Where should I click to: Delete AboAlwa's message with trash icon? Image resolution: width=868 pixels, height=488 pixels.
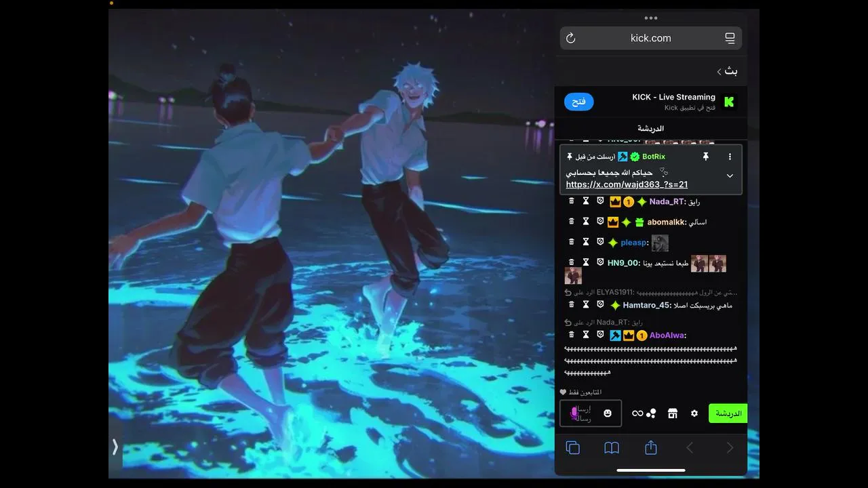click(x=571, y=335)
